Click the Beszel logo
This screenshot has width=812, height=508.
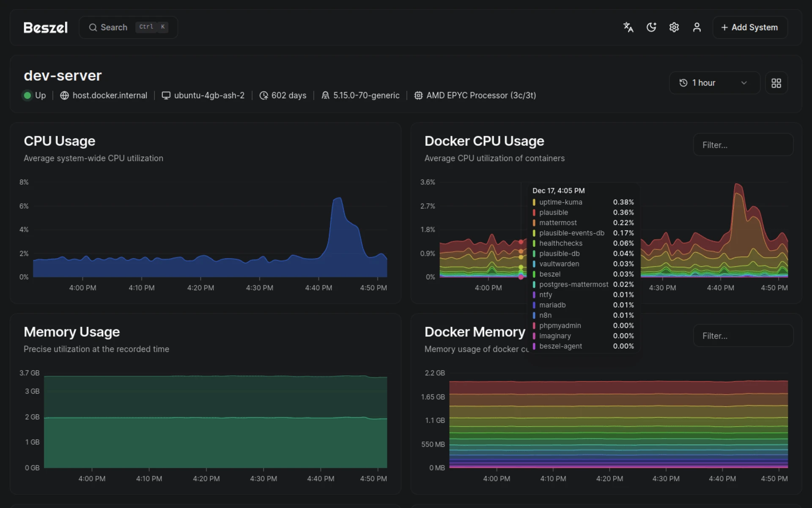point(46,28)
